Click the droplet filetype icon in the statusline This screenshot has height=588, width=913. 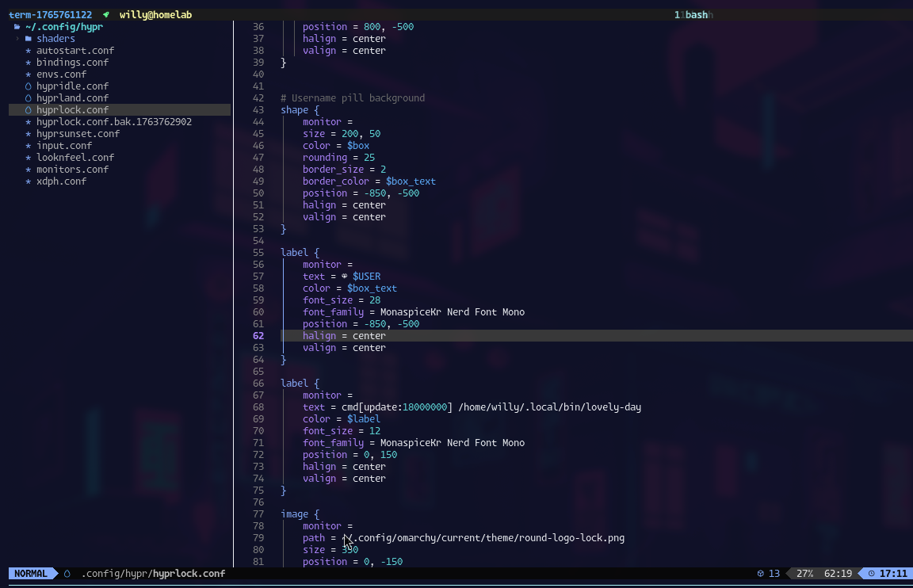pos(67,574)
